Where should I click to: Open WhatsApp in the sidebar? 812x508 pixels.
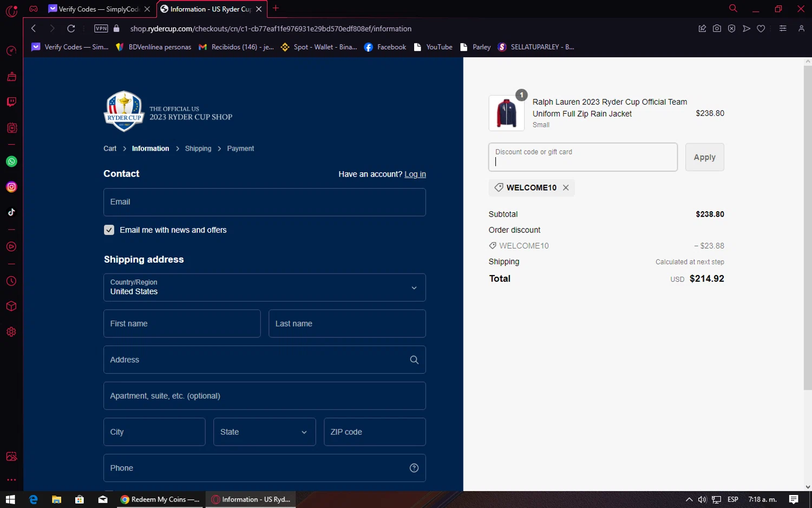pyautogui.click(x=11, y=161)
